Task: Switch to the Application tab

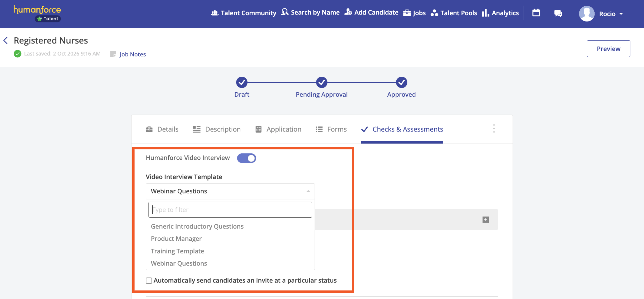Action: [278, 129]
